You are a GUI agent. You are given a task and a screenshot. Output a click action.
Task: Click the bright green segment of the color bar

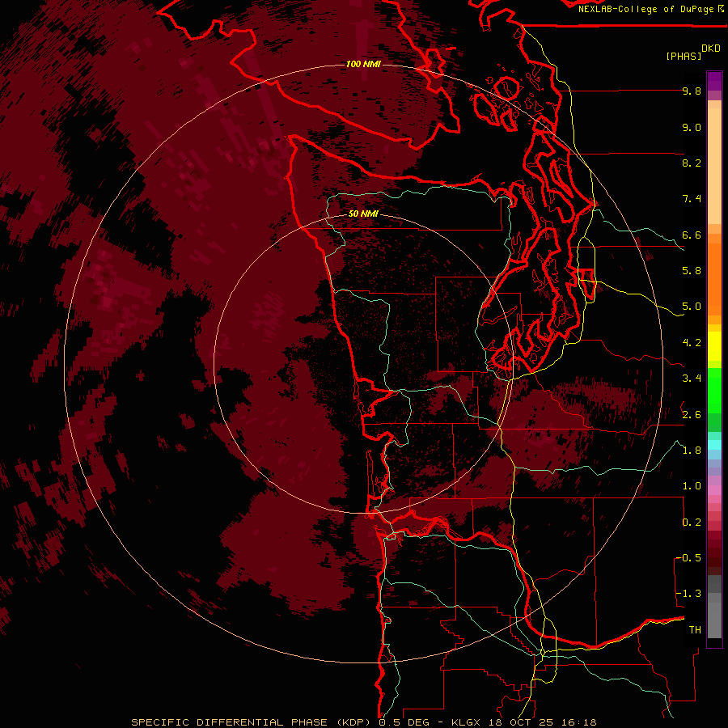(x=714, y=390)
